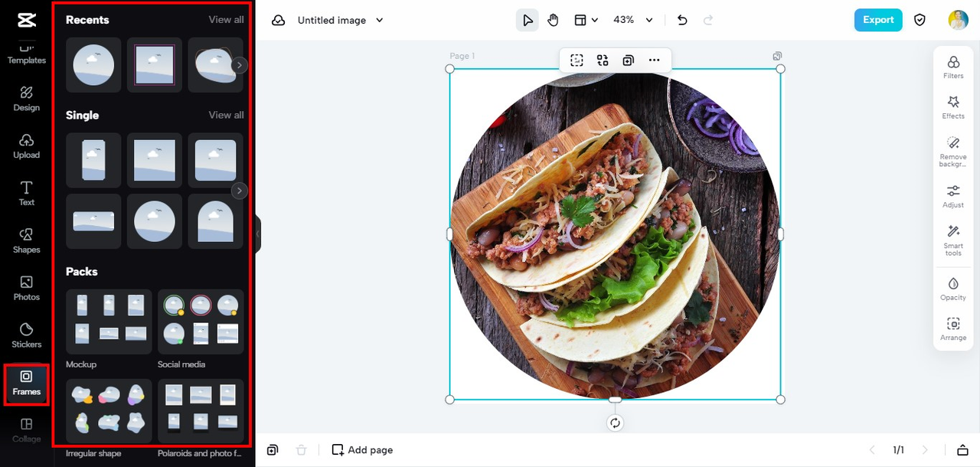Image resolution: width=980 pixels, height=467 pixels.
Task: Show more Single frames with arrow
Action: coord(240,191)
